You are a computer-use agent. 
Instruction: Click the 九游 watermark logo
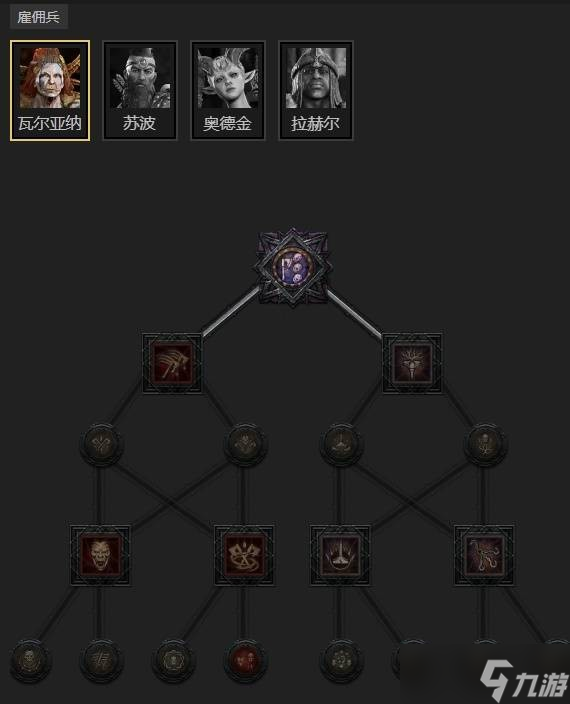click(522, 680)
